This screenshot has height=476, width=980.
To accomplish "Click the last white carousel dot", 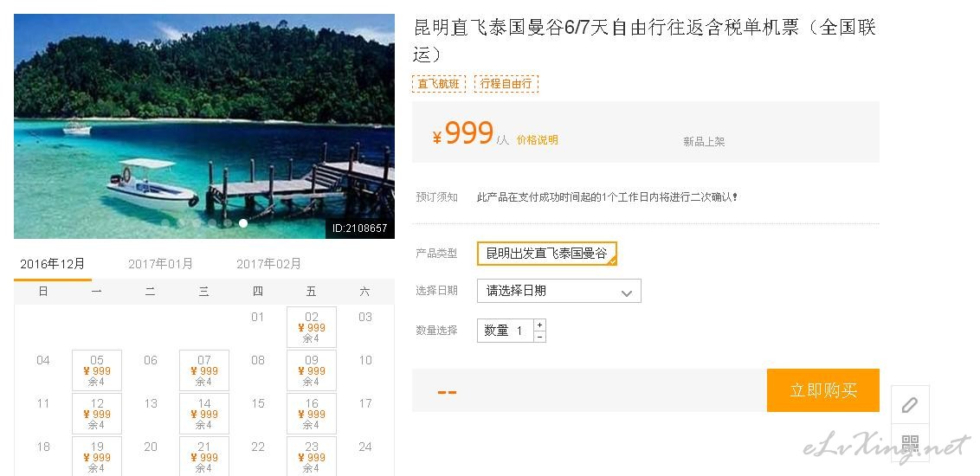I will (243, 223).
